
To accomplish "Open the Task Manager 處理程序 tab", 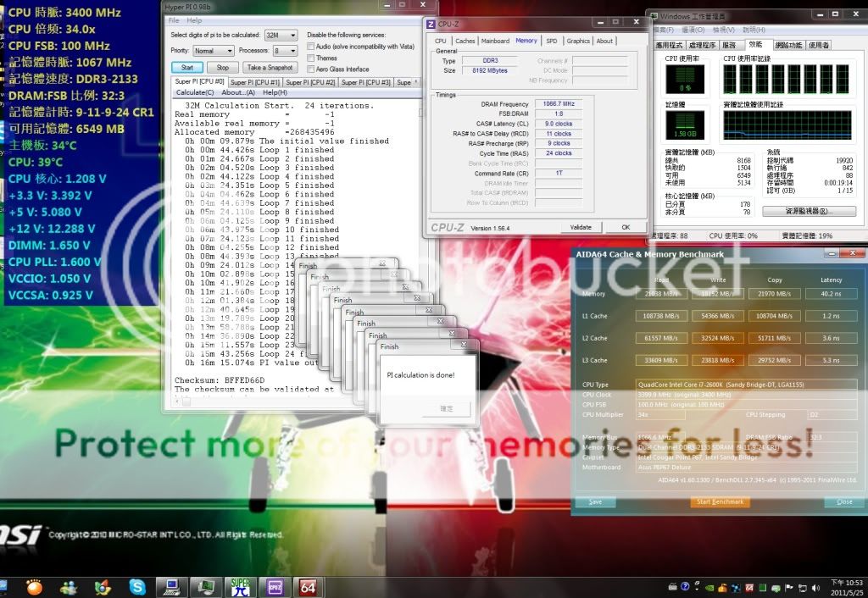I will (x=703, y=46).
